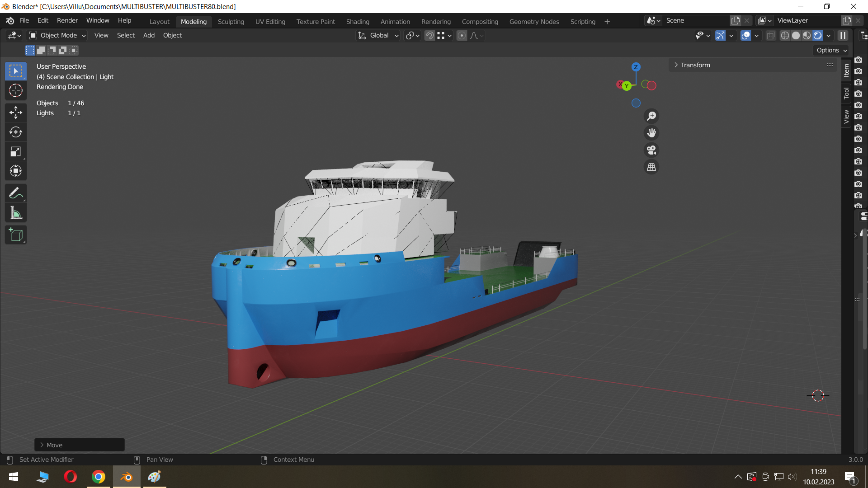868x488 pixels.
Task: Toggle snapping magnet button
Action: [x=429, y=35]
